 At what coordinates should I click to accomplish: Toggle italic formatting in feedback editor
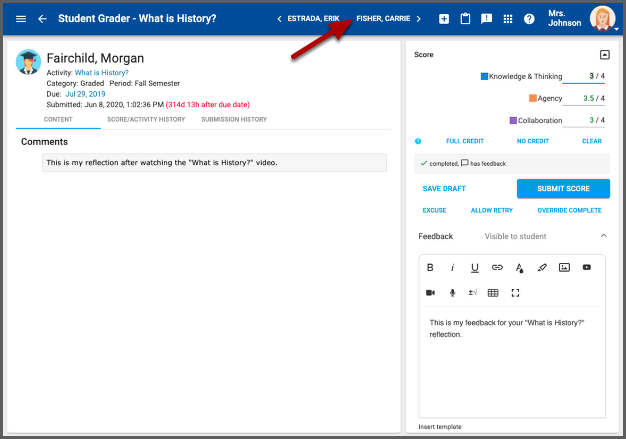click(452, 268)
